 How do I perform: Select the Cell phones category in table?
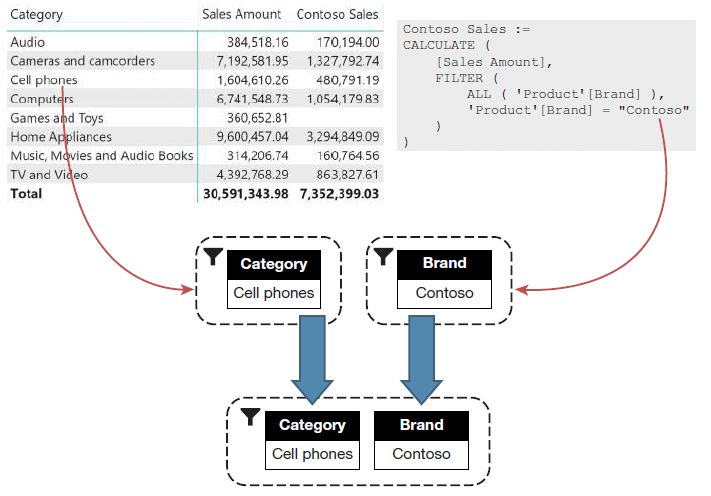pyautogui.click(x=44, y=80)
